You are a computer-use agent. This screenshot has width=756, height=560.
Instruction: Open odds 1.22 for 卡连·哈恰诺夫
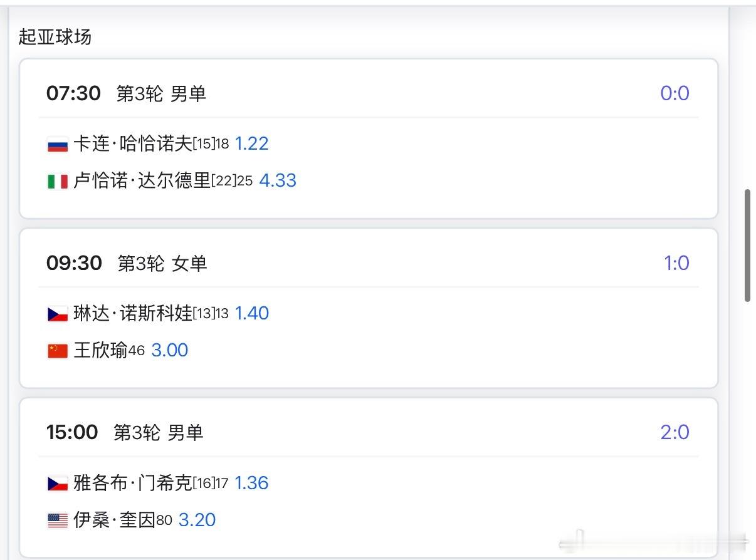click(253, 143)
